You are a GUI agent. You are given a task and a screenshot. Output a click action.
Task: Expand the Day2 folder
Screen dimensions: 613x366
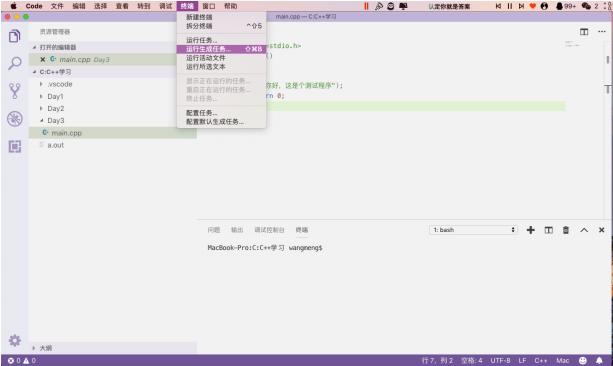(41, 108)
